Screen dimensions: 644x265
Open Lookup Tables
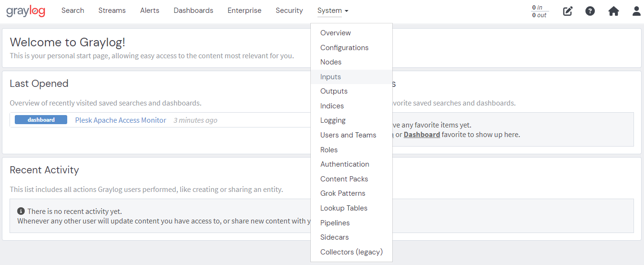tap(351, 208)
